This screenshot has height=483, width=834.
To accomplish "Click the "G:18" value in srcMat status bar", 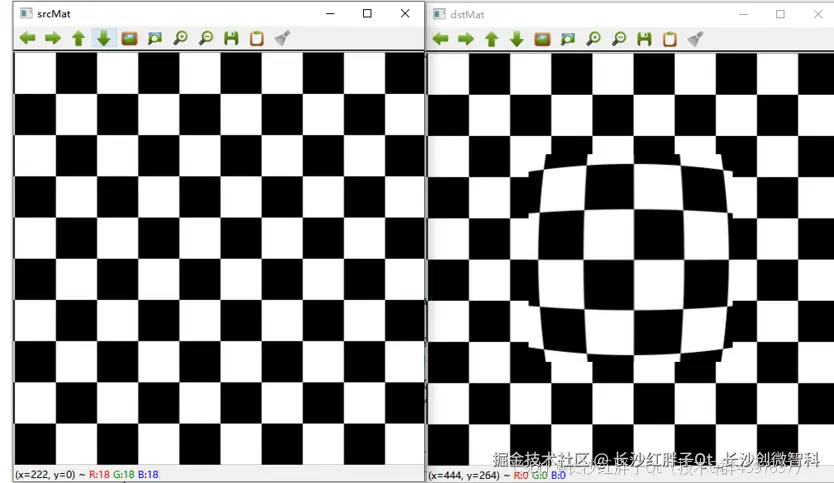I will (x=124, y=474).
